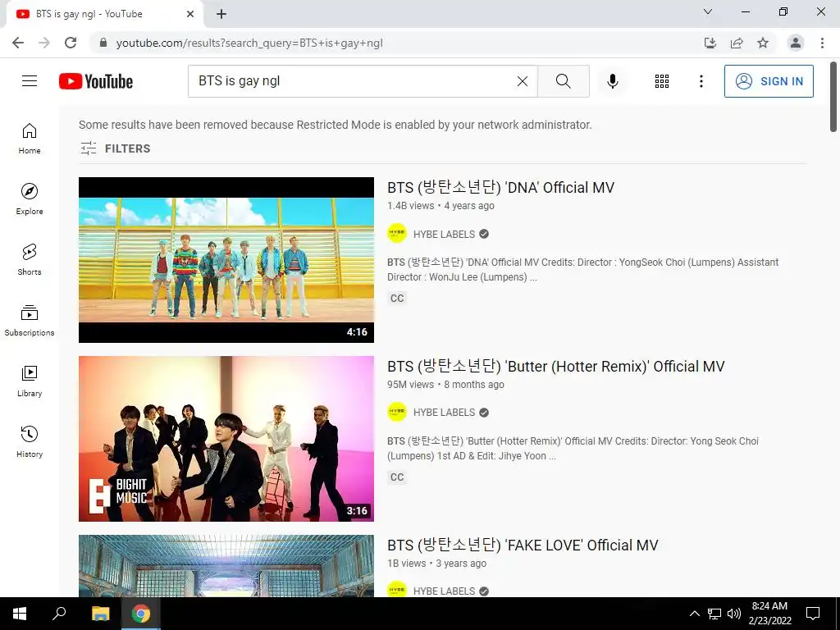Click the CC badge on Butter result
This screenshot has width=840, height=630.
397,477
